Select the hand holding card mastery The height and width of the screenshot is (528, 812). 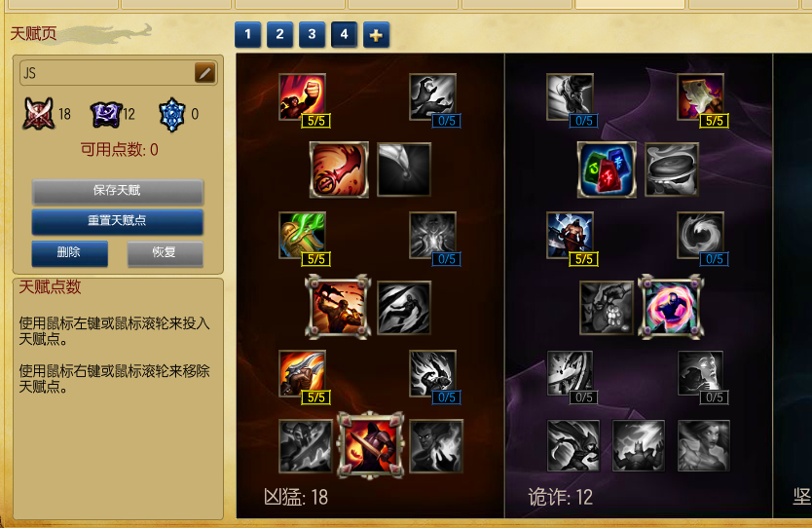[x=700, y=96]
